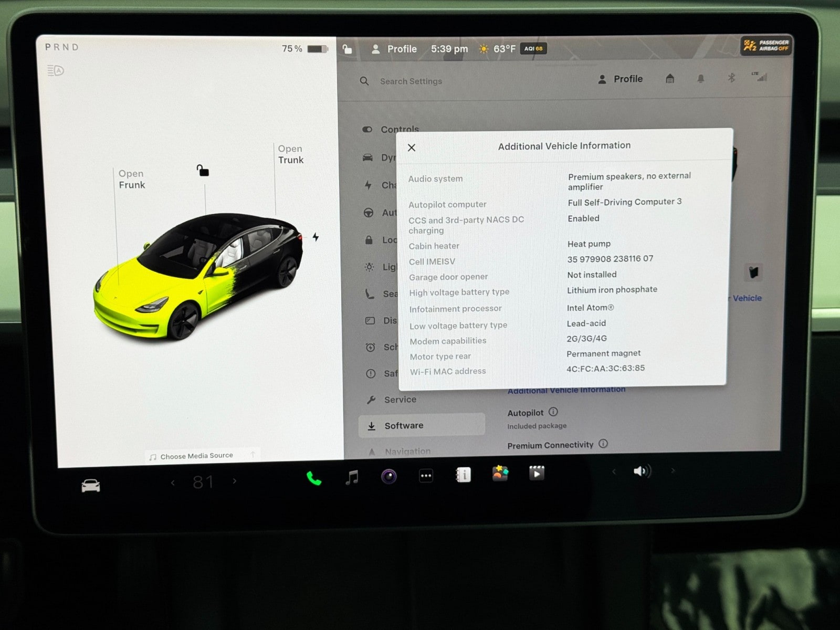Open the Theater video app
840x630 pixels.
click(x=537, y=473)
